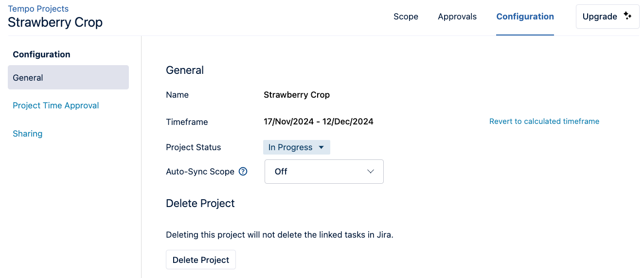Edit the Name value Strawberry Crop
This screenshot has width=644, height=278.
click(297, 95)
